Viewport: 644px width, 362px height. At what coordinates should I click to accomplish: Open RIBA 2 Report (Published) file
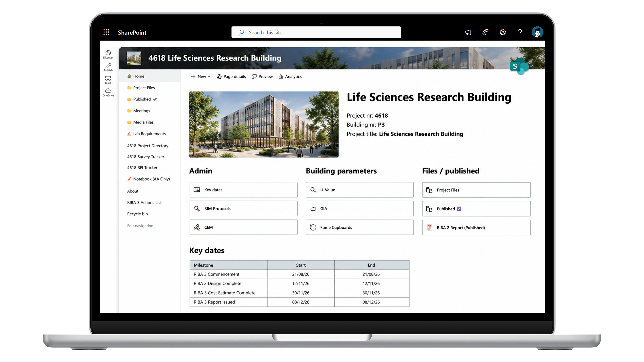click(x=476, y=227)
